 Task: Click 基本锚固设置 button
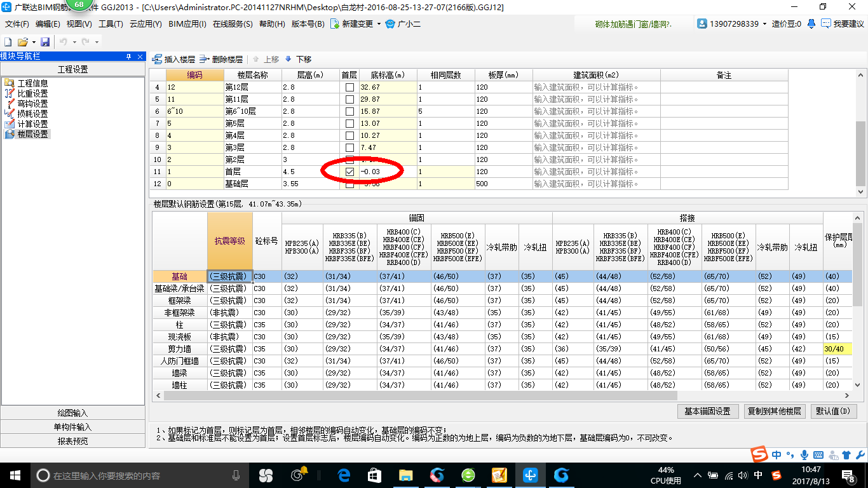point(708,411)
